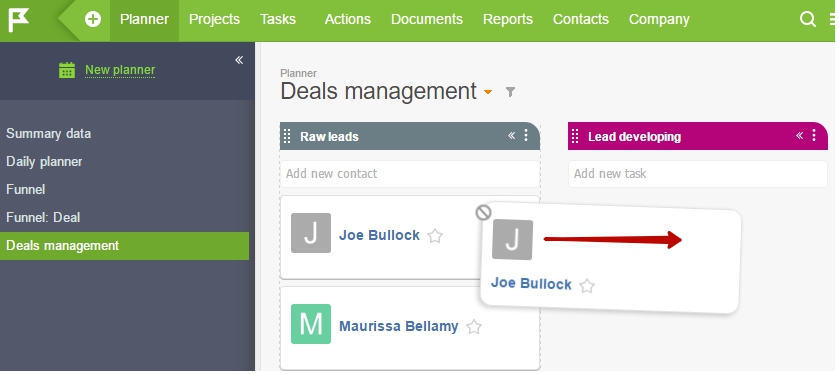Screen dimensions: 839x374
Task: Click the Add new contact field
Action: coord(409,174)
